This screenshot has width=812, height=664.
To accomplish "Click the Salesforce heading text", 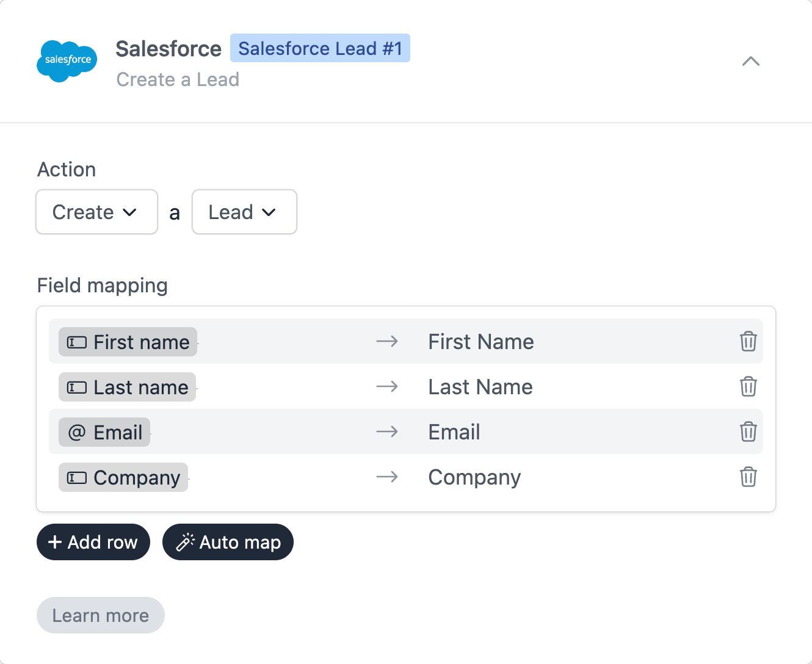I will (169, 49).
